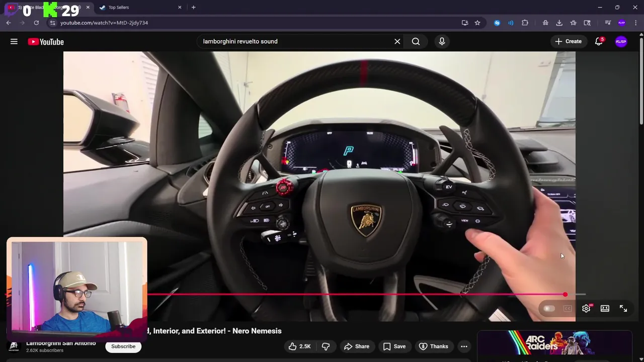Screen dimensions: 644x362
Task: Share the video
Action: click(x=357, y=346)
